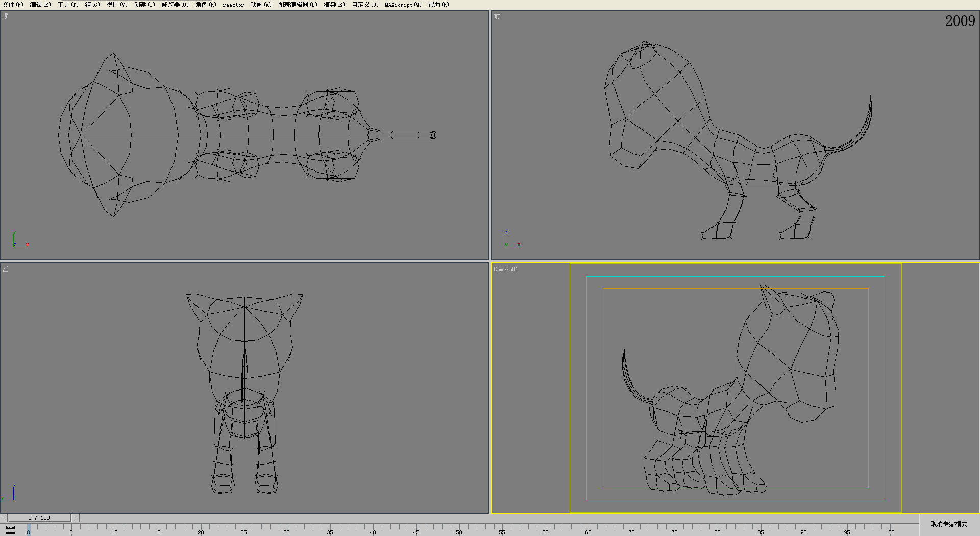Viewport: 980px width, 536px height.
Task: Click the Camera01 viewport label
Action: click(x=506, y=269)
